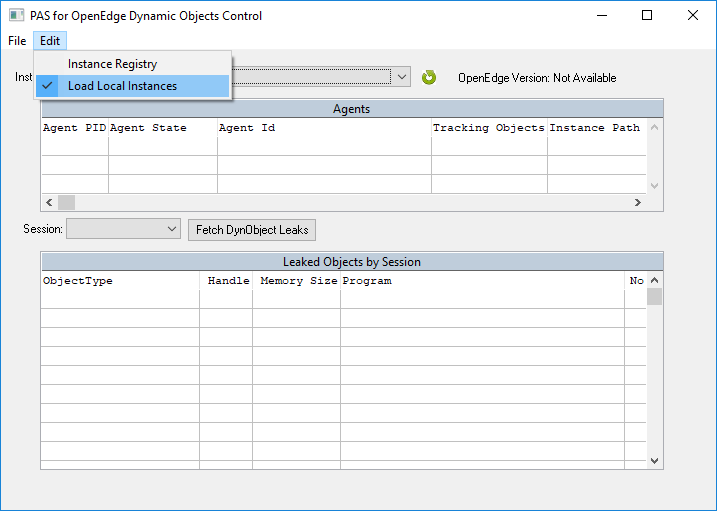
Task: Click the ObjectType column header
Action: click(120, 281)
